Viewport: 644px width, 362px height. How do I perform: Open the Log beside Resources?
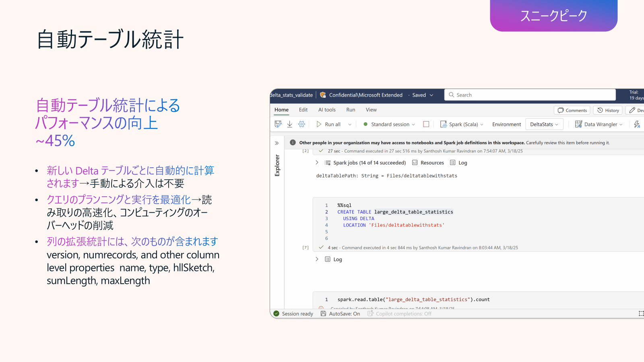(458, 163)
